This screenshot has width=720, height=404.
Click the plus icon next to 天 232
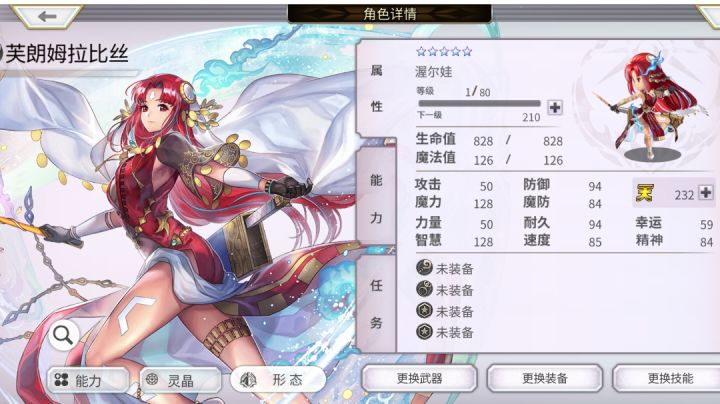[706, 193]
